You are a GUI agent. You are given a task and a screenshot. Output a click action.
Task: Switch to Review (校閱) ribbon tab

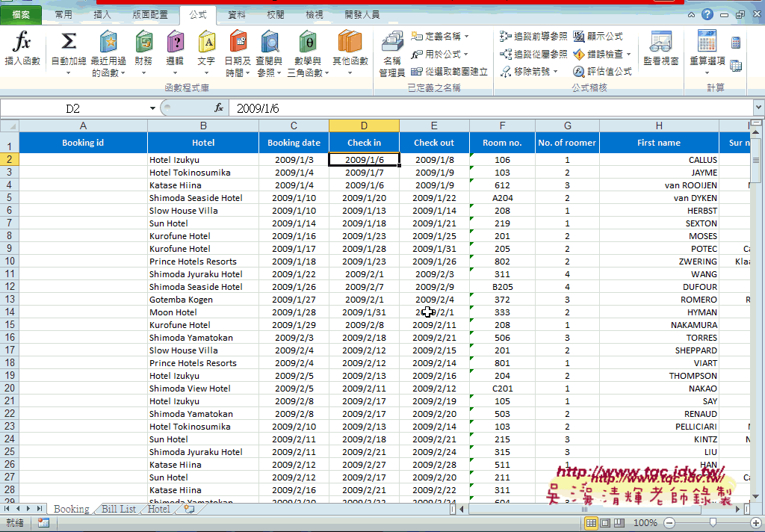(x=276, y=15)
